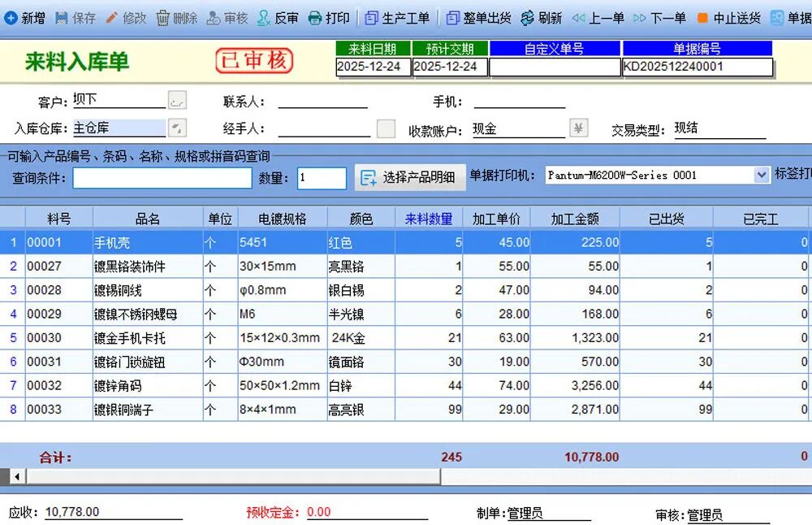The width and height of the screenshot is (812, 525).
Task: Click the 应收 field showing 10,778.00
Action: pyautogui.click(x=114, y=512)
